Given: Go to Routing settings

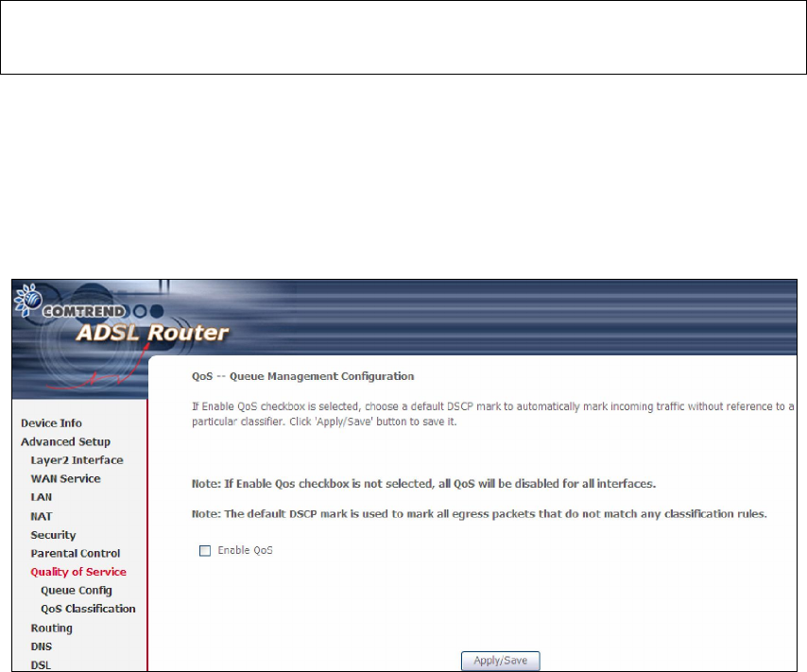Looking at the screenshot, I should (51, 628).
